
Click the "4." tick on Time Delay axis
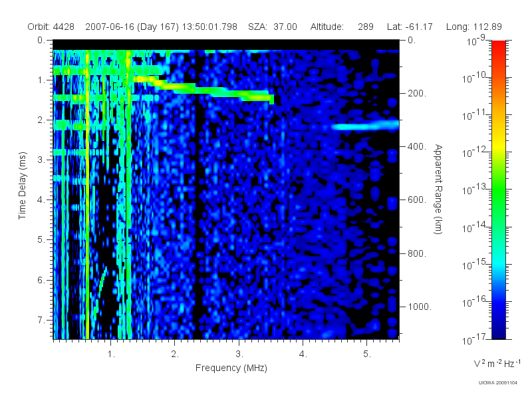point(41,200)
